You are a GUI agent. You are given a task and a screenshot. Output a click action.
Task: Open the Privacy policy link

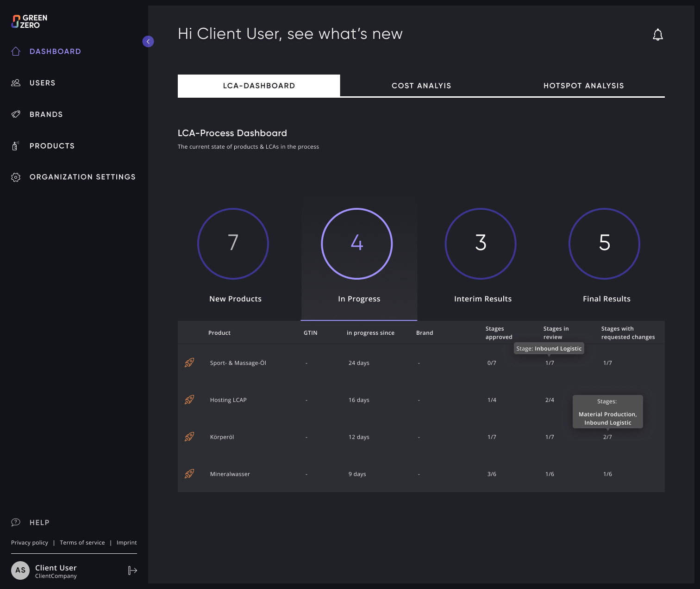pyautogui.click(x=30, y=543)
